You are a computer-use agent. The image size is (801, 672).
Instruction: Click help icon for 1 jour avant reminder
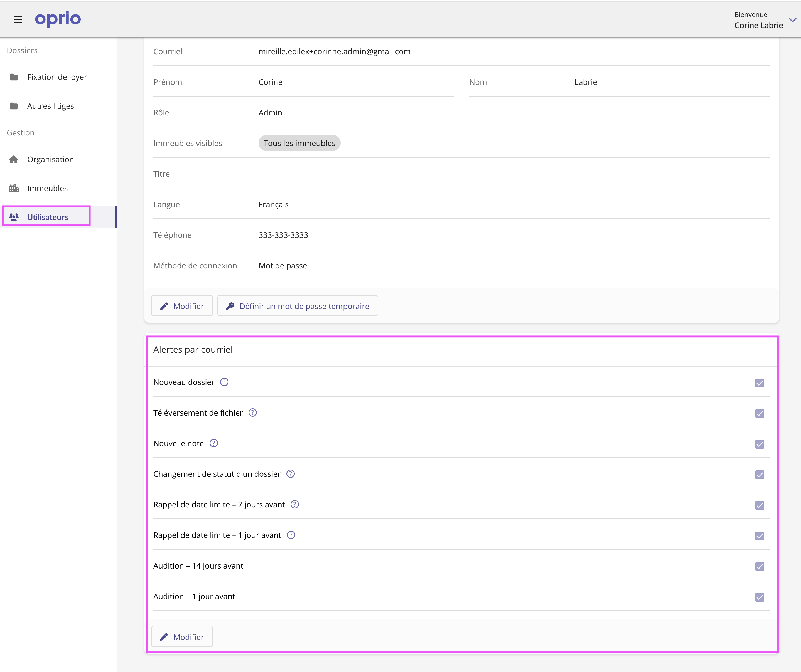point(291,535)
